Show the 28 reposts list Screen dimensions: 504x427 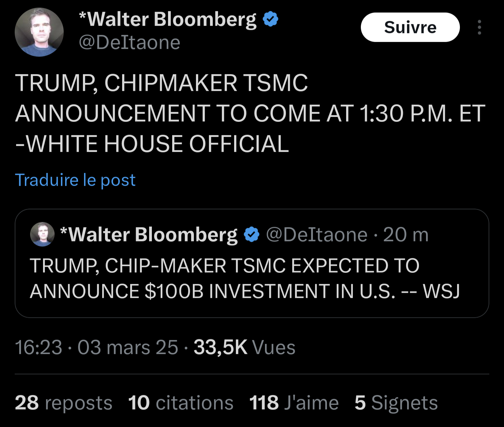pyautogui.click(x=63, y=402)
